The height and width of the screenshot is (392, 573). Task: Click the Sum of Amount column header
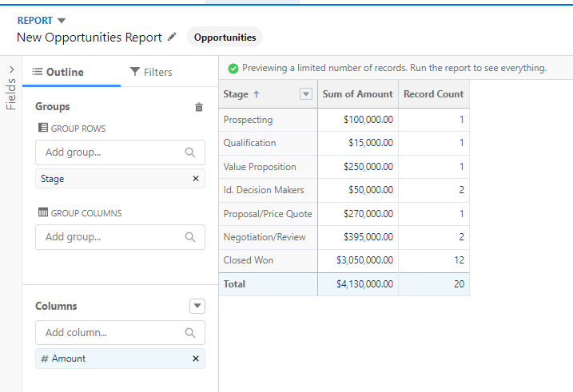[x=357, y=94]
